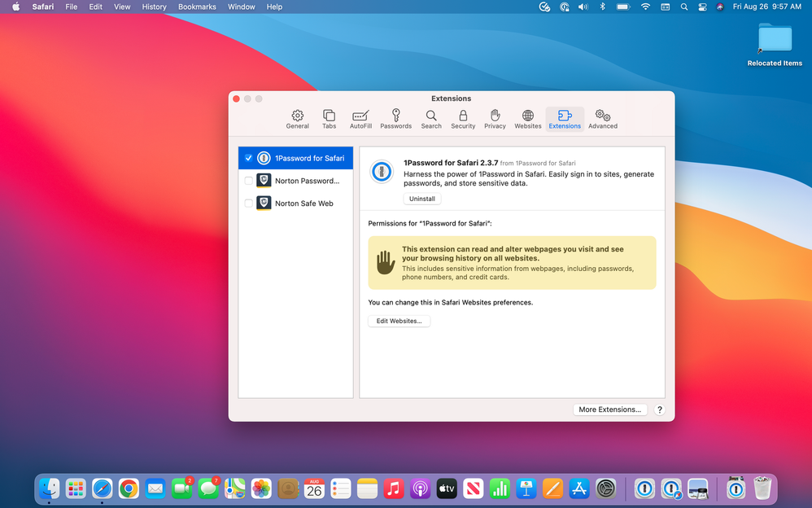Open the General preferences pane
Viewport: 812px width, 508px height.
297,119
